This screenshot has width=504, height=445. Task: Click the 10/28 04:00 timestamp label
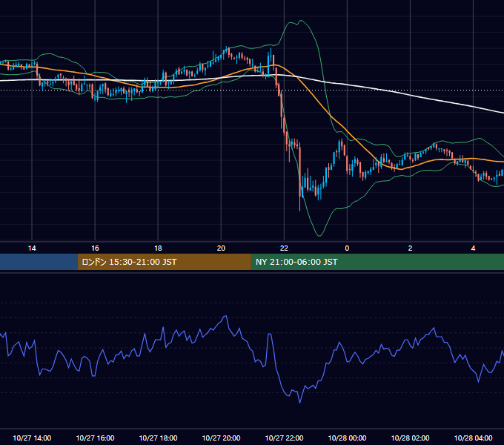coord(473,438)
